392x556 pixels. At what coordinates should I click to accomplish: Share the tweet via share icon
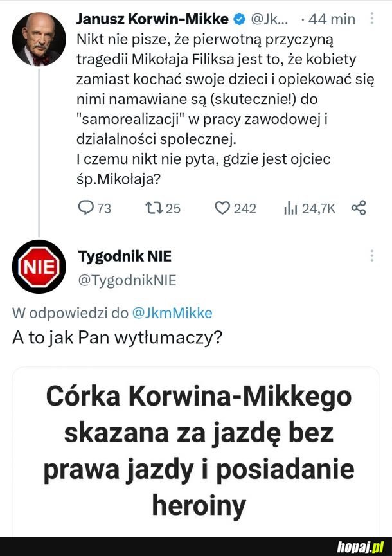[x=359, y=208]
